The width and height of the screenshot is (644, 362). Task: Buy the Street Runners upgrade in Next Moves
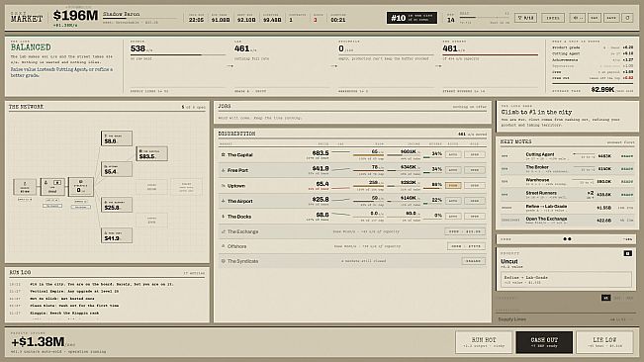tap(567, 194)
